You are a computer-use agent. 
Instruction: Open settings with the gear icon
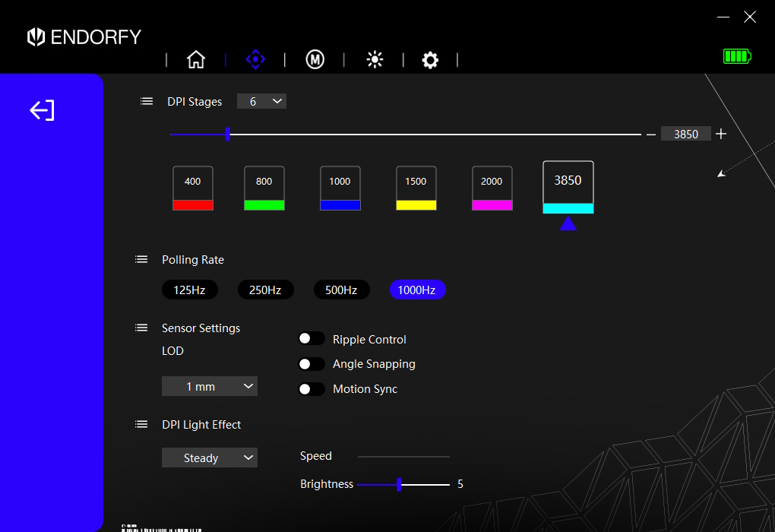430,59
